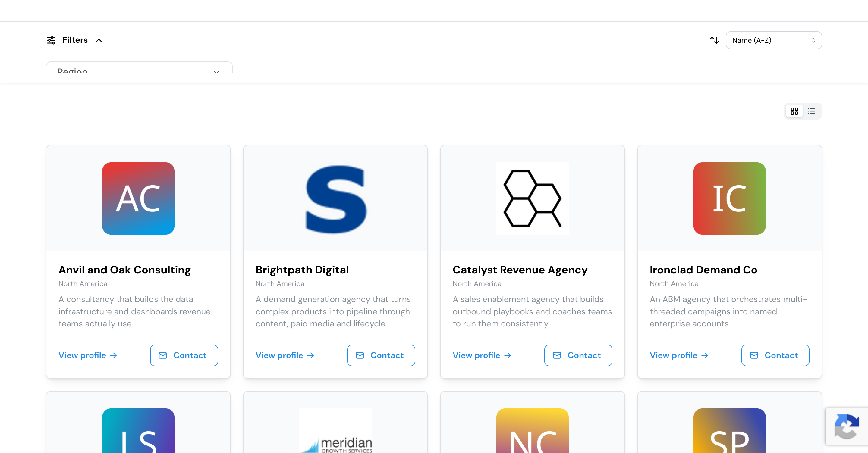Contact Ironclad Demand Co
868x453 pixels.
pyautogui.click(x=775, y=355)
